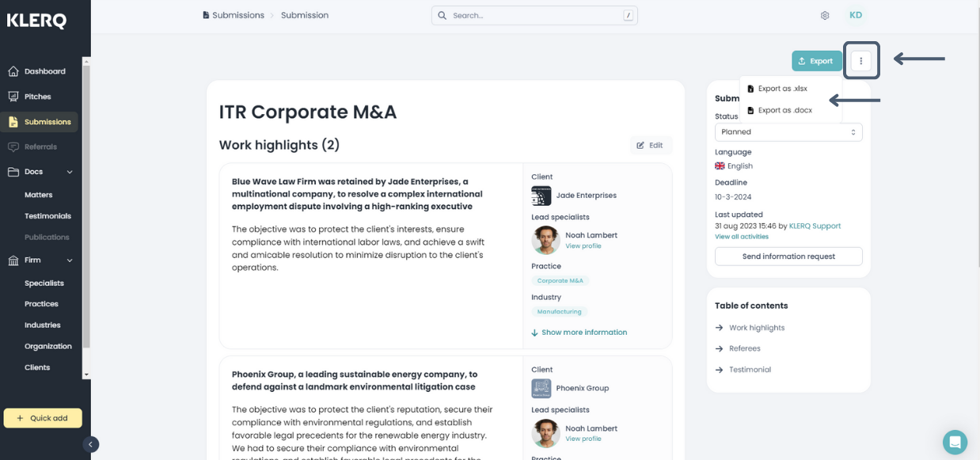
Task: Click the ITR Corporate M&A title
Action: point(308,112)
